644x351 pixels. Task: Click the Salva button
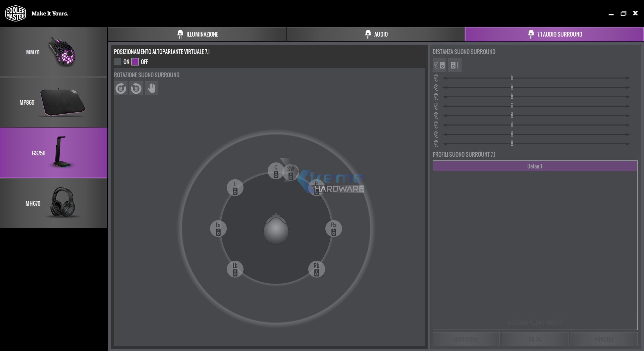coord(535,340)
